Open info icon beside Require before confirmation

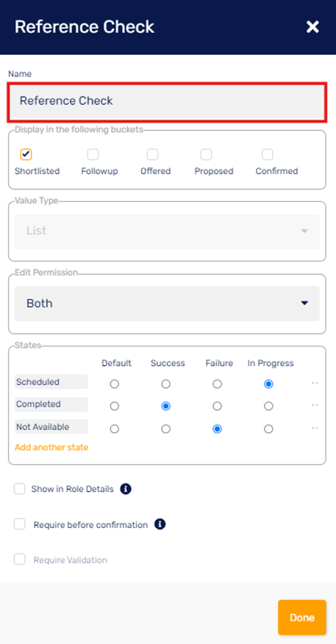click(x=160, y=524)
